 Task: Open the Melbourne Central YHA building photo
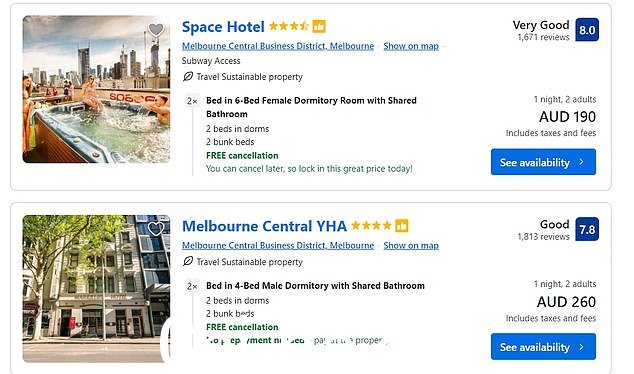coord(96,289)
